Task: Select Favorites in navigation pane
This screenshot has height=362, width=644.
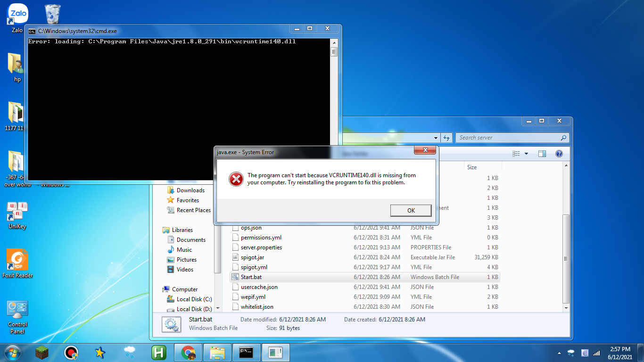Action: 188,200
